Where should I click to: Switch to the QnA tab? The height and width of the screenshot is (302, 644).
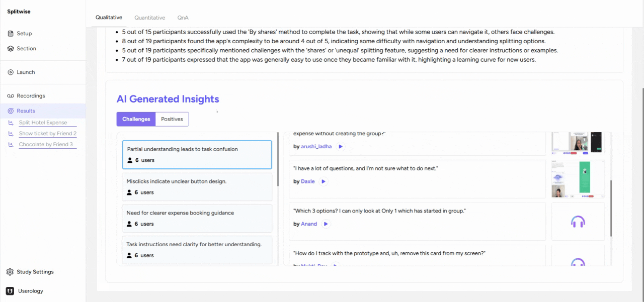pyautogui.click(x=183, y=18)
